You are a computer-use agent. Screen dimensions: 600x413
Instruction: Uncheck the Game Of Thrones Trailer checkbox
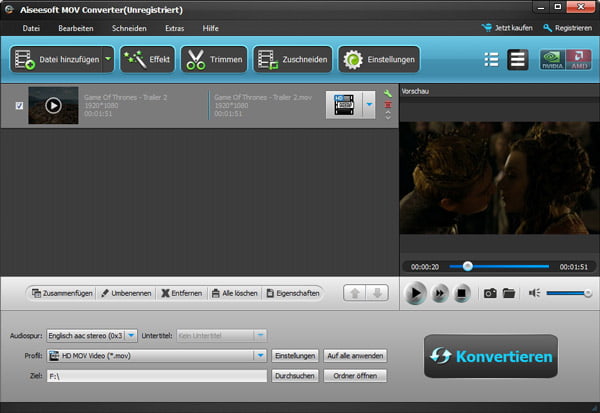pos(19,106)
